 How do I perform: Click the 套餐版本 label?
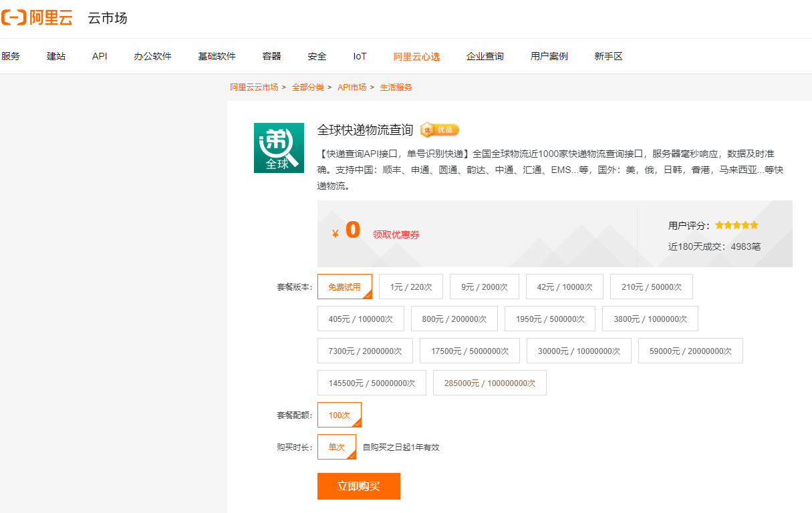click(x=295, y=287)
